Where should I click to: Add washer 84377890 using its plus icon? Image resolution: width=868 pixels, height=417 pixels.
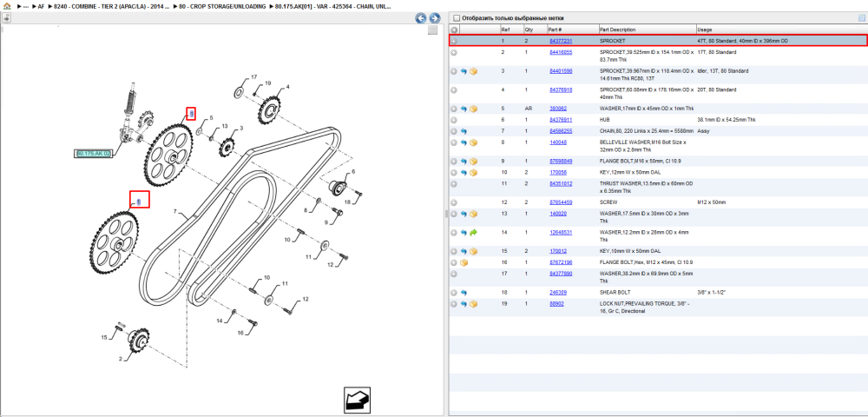(454, 274)
